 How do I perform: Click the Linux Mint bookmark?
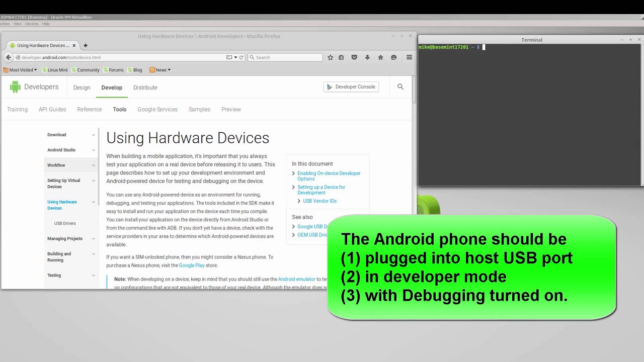54,70
